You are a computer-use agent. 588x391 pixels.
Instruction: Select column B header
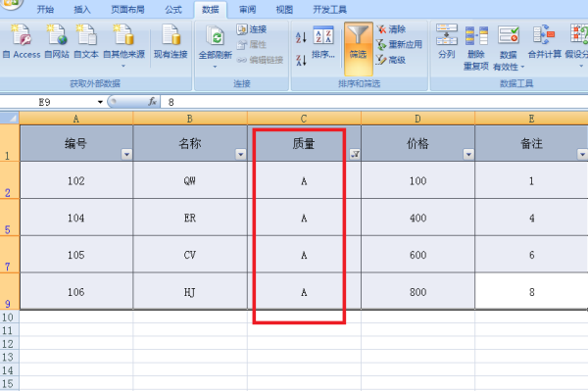190,119
